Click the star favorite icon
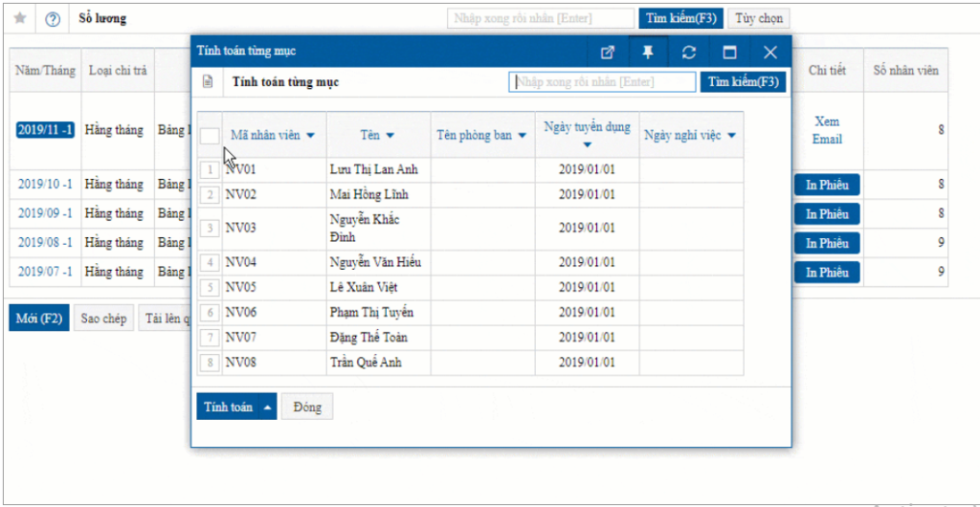This screenshot has width=980, height=507. (20, 18)
